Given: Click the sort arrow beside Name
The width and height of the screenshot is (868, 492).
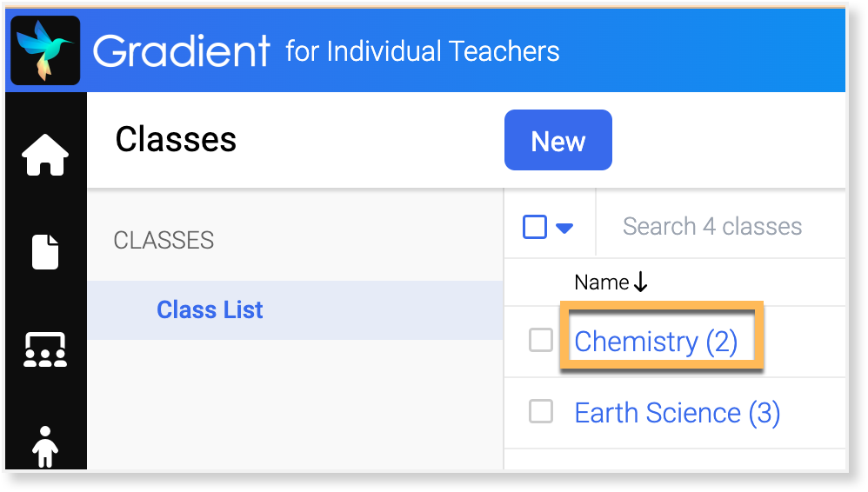Looking at the screenshot, I should tap(641, 282).
